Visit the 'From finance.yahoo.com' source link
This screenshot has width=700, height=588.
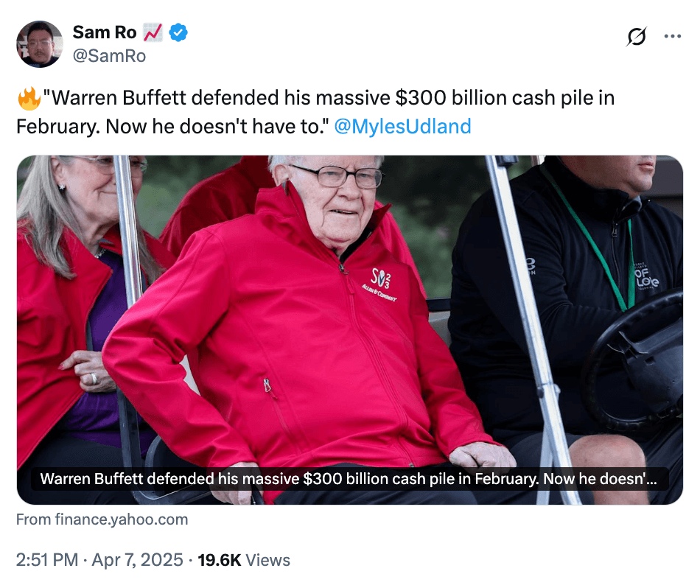[x=102, y=519]
